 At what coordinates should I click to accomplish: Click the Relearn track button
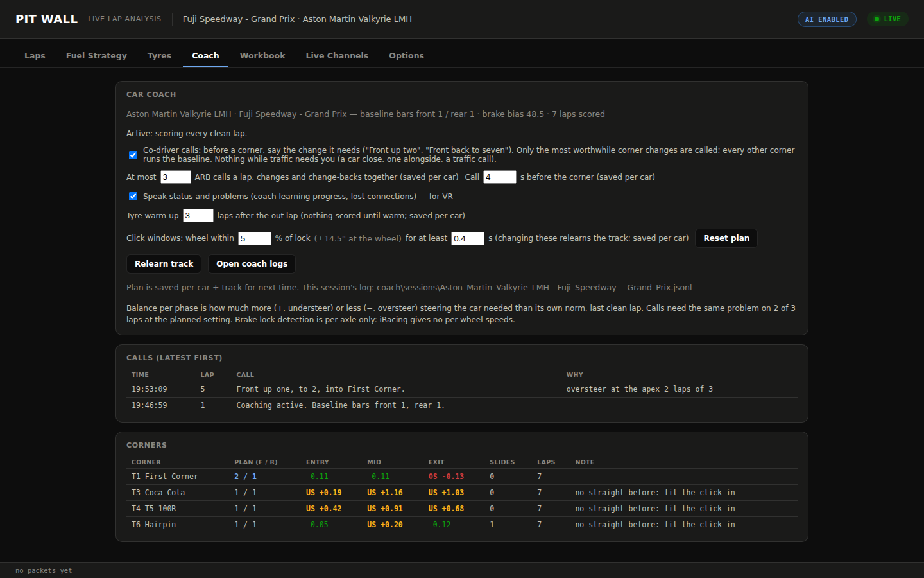pos(164,264)
